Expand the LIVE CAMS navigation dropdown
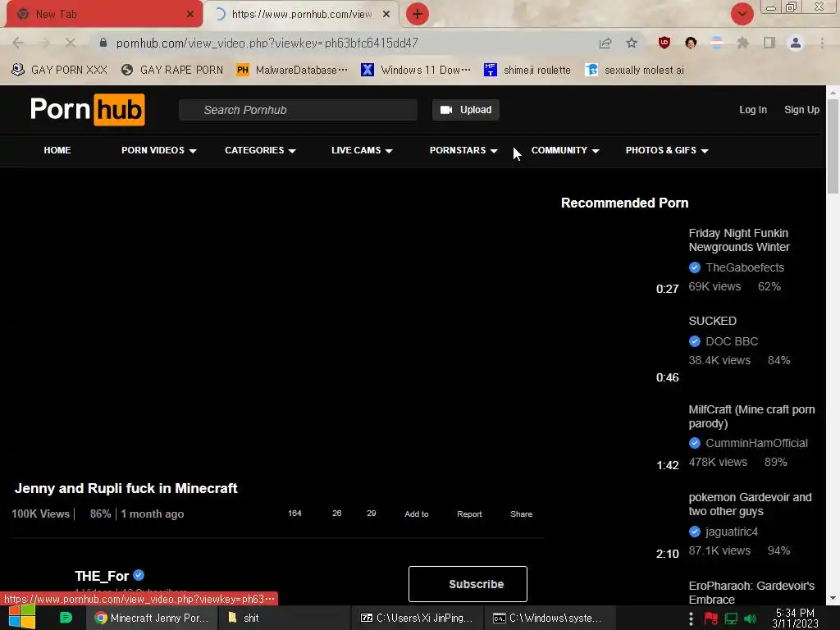This screenshot has width=840, height=630. [362, 151]
